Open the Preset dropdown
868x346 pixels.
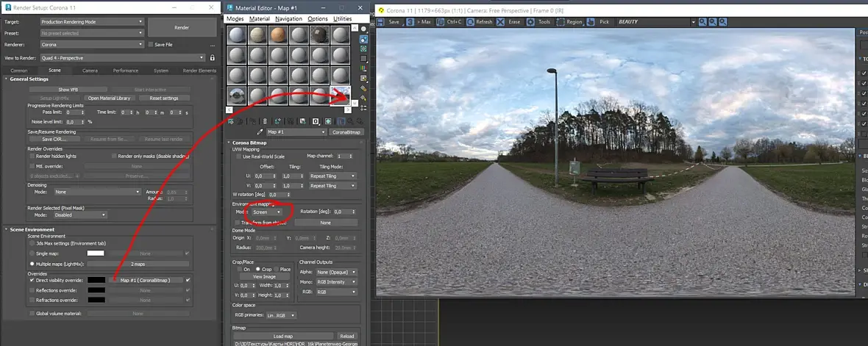pos(92,33)
